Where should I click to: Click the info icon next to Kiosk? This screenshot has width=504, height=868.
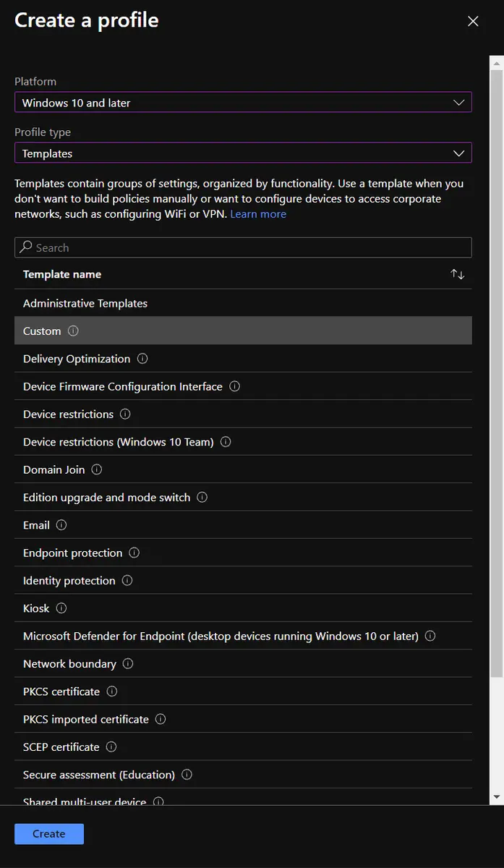[61, 608]
